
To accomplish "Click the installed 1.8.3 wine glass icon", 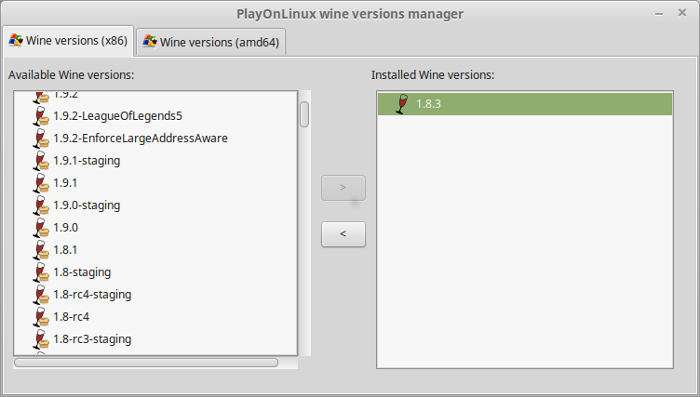I will [x=402, y=104].
